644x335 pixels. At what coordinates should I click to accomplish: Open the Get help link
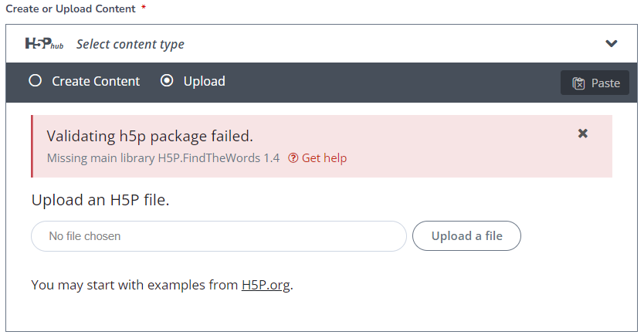[x=324, y=158]
